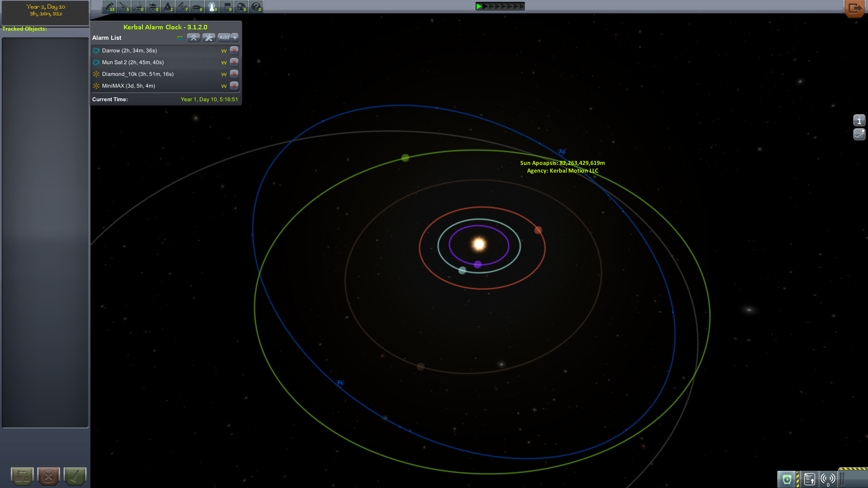868x488 pixels.
Task: Click the Kerbal Alarm Clock title bar
Action: (165, 27)
